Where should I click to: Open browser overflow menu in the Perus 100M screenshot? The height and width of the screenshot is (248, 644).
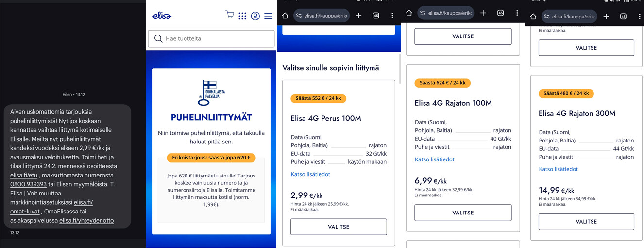[x=392, y=16]
